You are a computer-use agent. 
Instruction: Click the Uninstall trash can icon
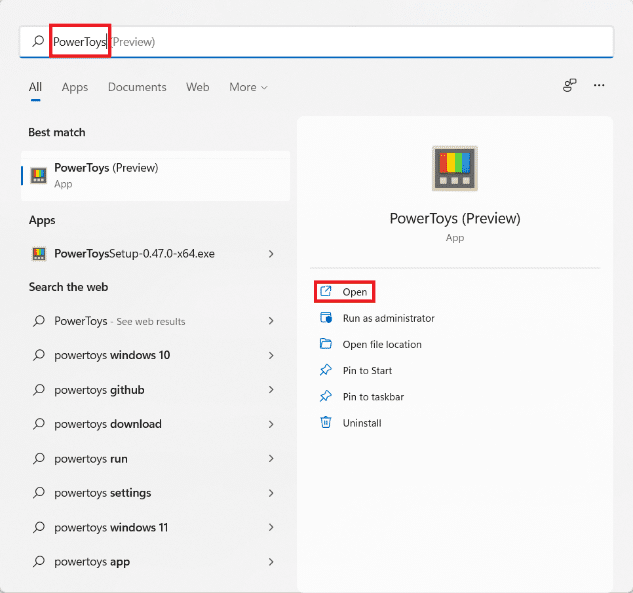tap(326, 422)
